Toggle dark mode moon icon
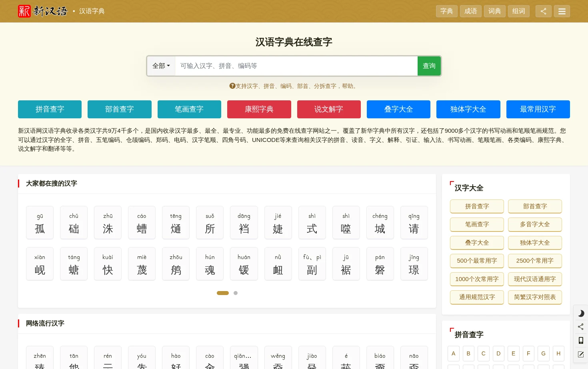This screenshot has height=369, width=588. (x=581, y=313)
